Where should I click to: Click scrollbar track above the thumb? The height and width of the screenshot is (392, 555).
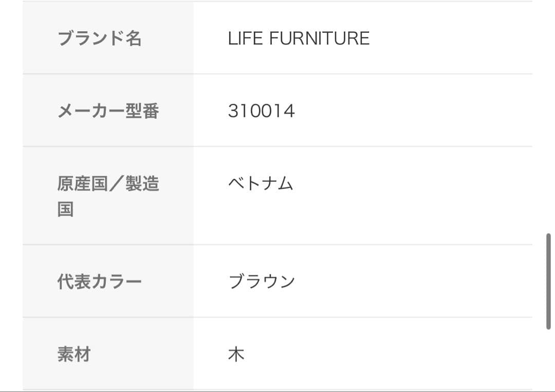tap(548, 128)
